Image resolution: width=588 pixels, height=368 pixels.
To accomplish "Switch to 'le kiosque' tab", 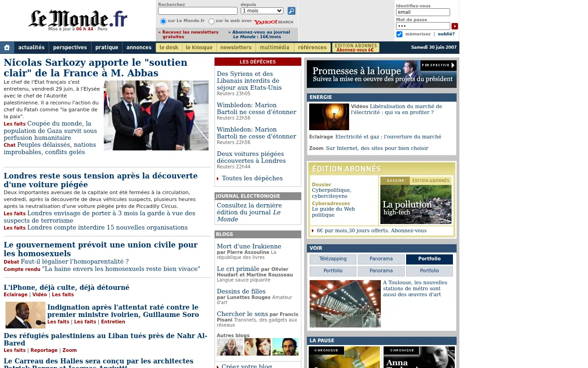I will [x=199, y=47].
